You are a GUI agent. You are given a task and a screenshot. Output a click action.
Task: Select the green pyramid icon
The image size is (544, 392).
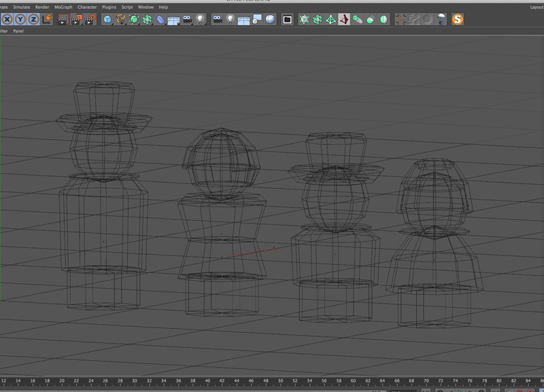click(330, 20)
